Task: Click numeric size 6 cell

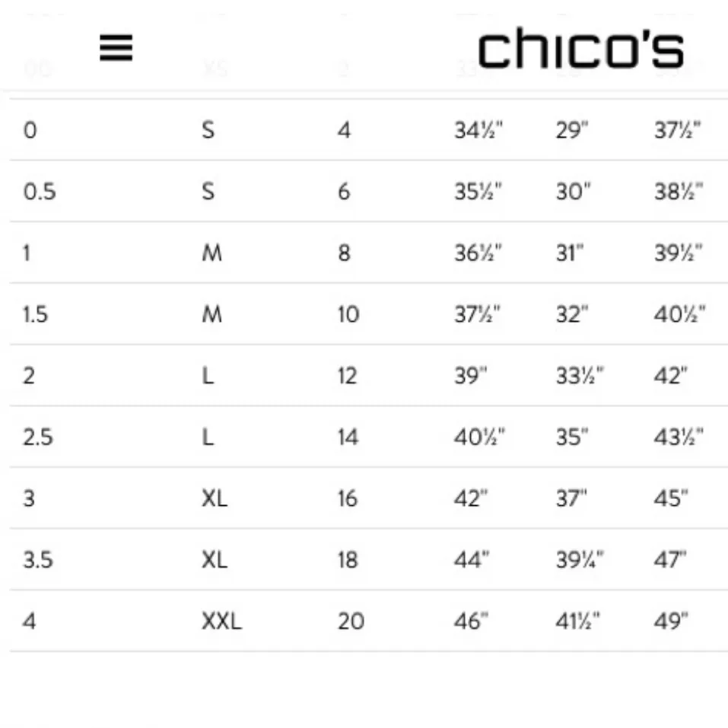Action: pyautogui.click(x=344, y=192)
